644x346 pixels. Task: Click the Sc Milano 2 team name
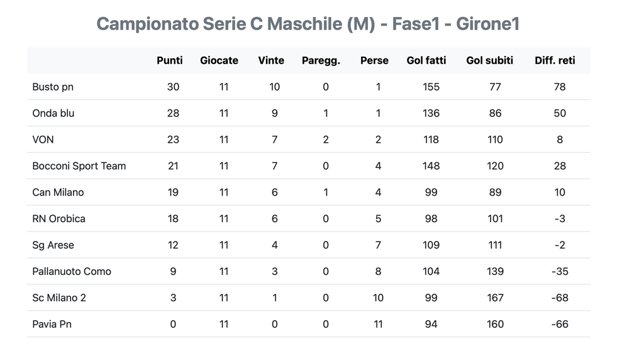pyautogui.click(x=59, y=298)
